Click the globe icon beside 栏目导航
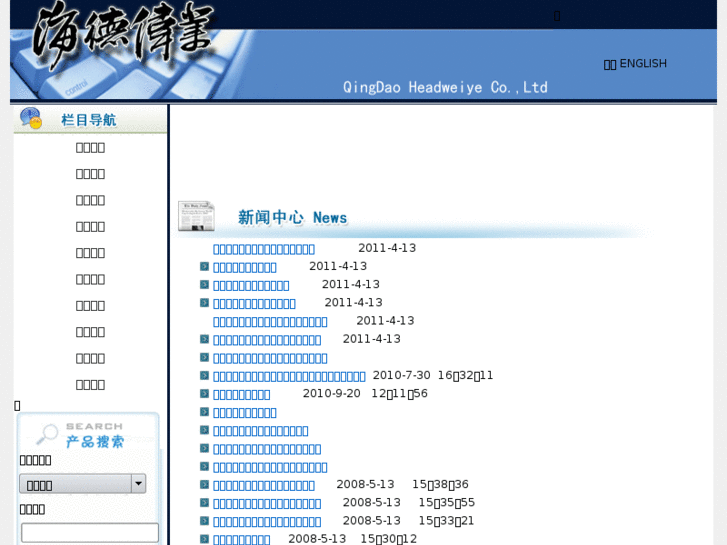The height and width of the screenshot is (545, 727). click(31, 118)
